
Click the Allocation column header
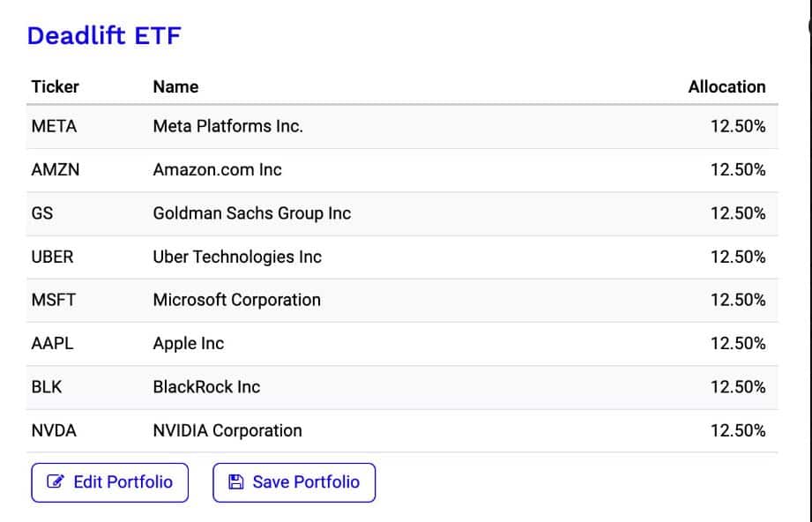(x=726, y=86)
